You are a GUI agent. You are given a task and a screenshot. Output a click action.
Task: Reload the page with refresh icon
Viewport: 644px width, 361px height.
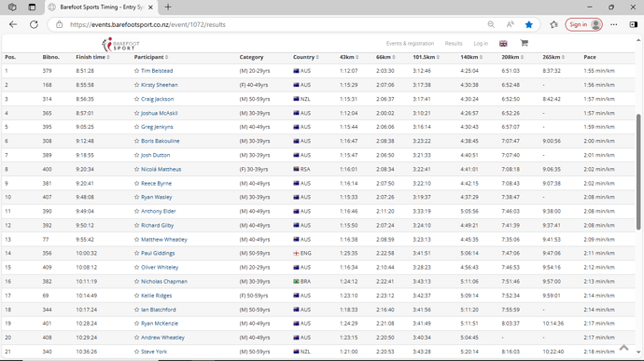click(34, 24)
